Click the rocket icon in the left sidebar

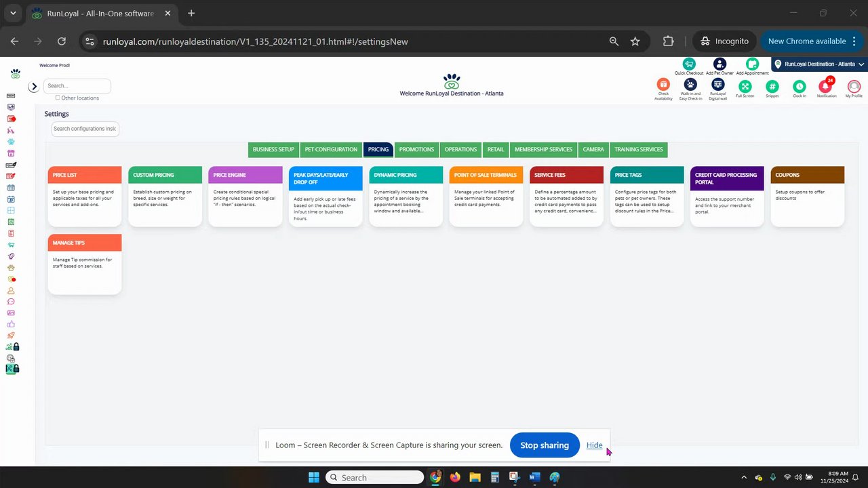point(11,335)
